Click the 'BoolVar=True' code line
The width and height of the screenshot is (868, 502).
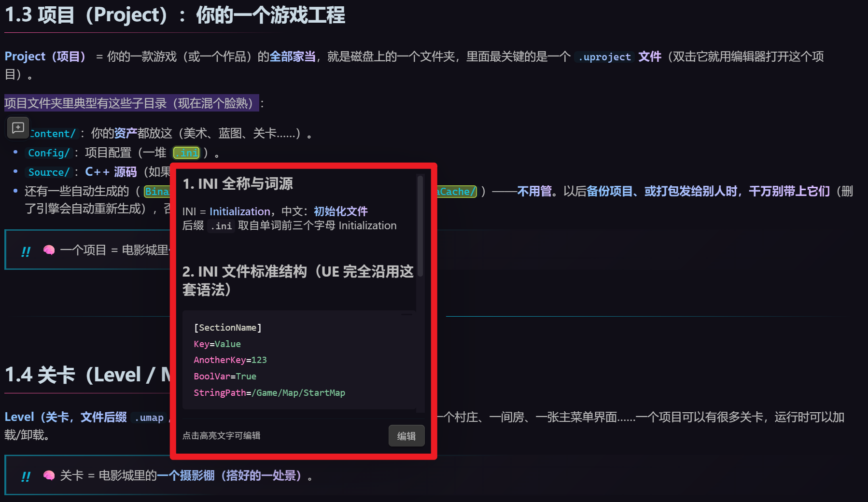[x=225, y=376]
